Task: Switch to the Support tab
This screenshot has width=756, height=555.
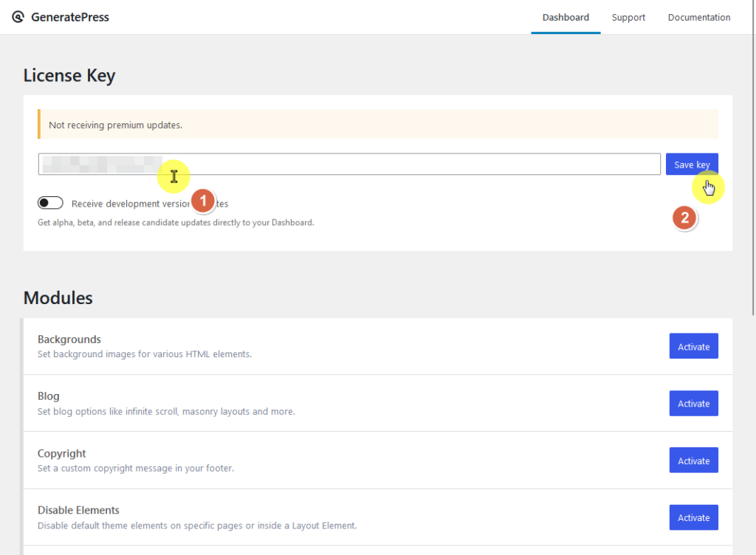Action: 628,18
